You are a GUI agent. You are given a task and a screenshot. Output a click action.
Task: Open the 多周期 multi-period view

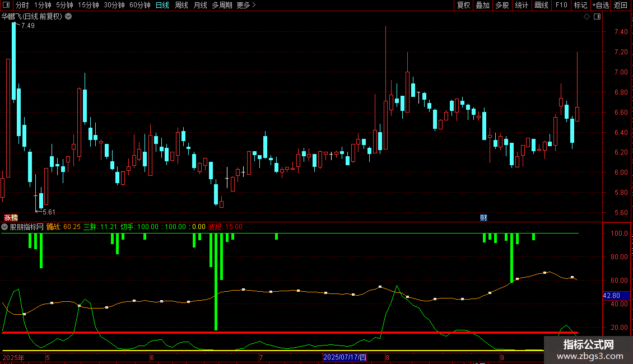coord(222,5)
